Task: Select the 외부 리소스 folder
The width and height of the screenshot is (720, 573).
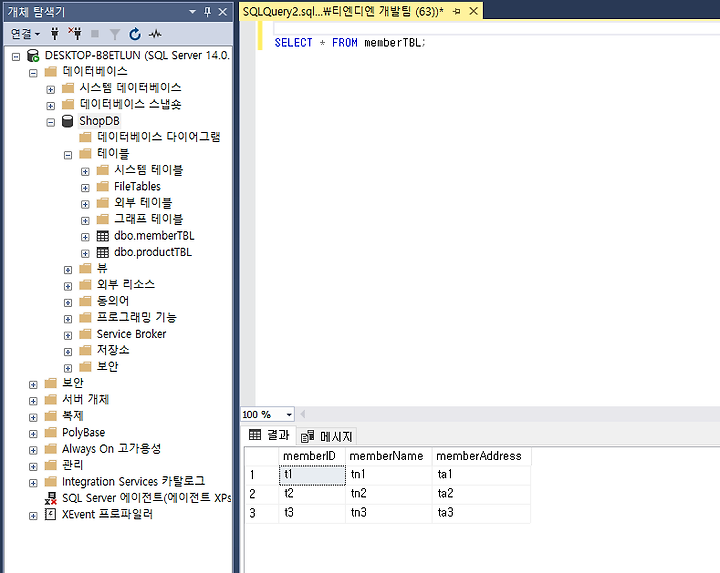Action: 125,285
